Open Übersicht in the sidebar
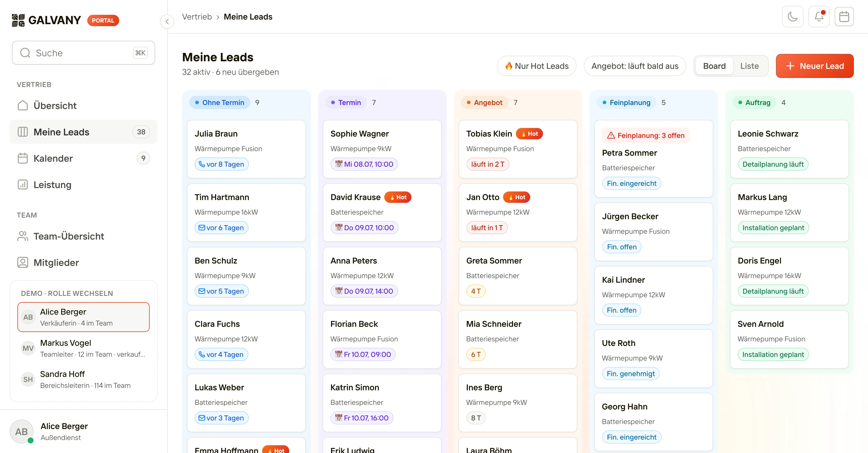The width and height of the screenshot is (868, 453). pyautogui.click(x=84, y=105)
